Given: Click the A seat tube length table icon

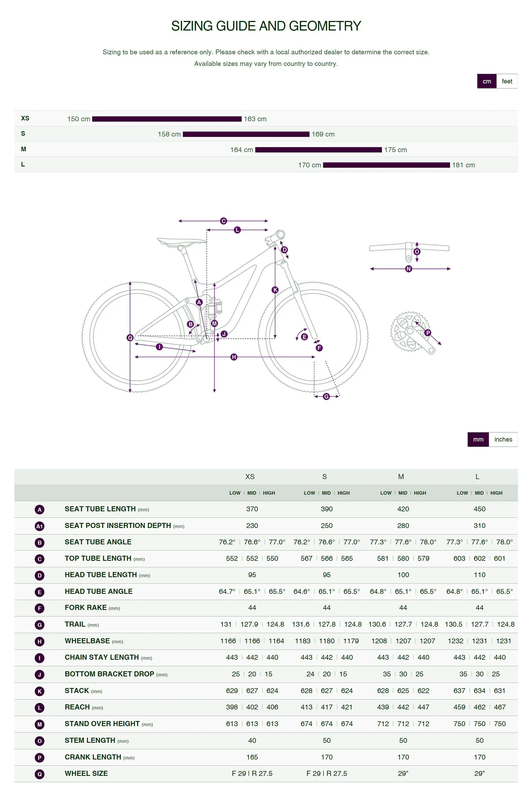Looking at the screenshot, I should click(39, 509).
